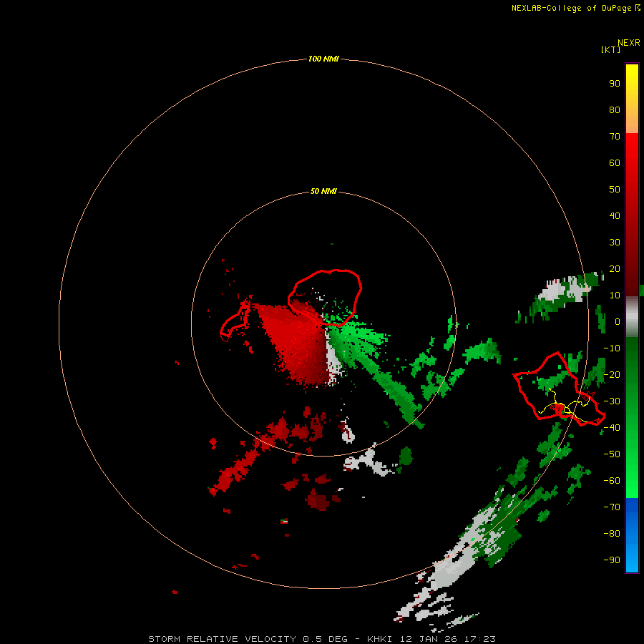
Task: Select the positive 50 value on velocity legend
Action: click(x=615, y=190)
